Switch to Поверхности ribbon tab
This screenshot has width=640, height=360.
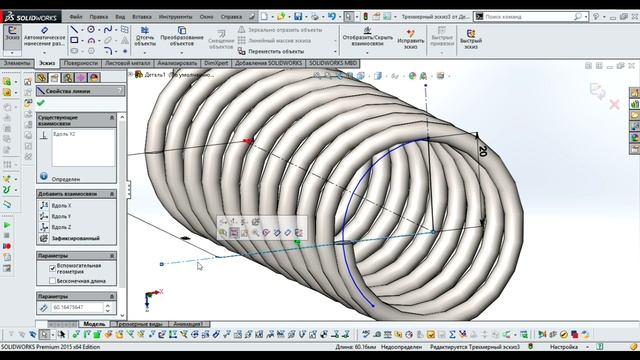coord(80,63)
